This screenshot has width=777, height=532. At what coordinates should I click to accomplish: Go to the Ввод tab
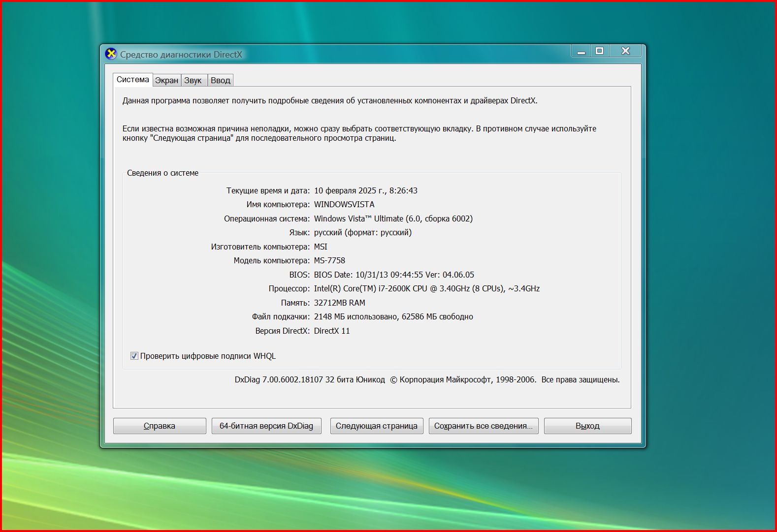(220, 81)
